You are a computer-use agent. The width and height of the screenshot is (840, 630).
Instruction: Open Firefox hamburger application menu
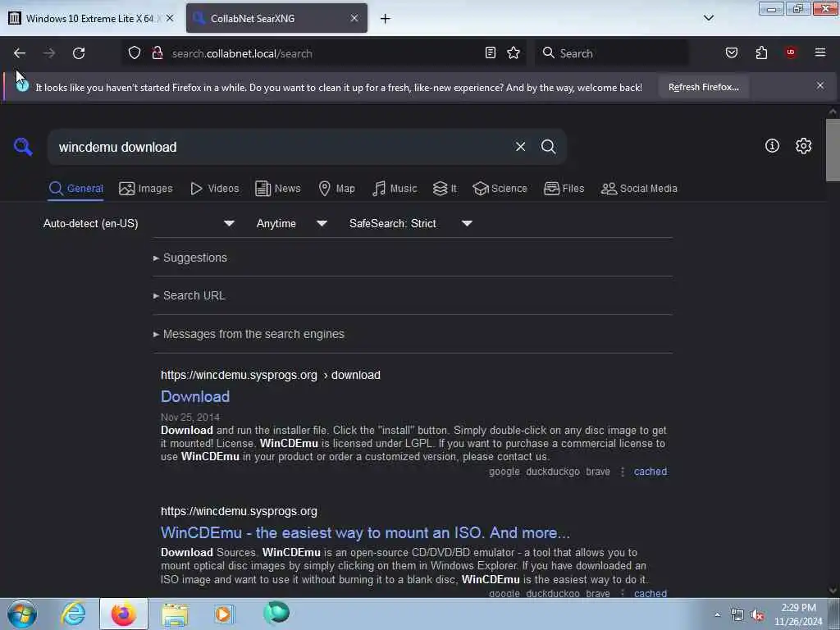pos(820,52)
